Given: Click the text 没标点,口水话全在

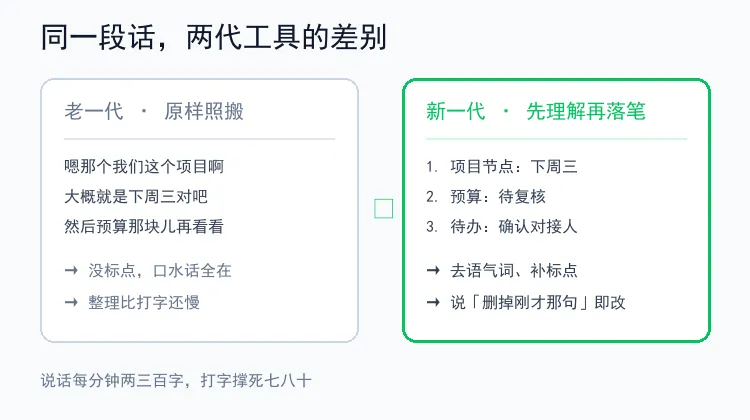Looking at the screenshot, I should pyautogui.click(x=160, y=271).
